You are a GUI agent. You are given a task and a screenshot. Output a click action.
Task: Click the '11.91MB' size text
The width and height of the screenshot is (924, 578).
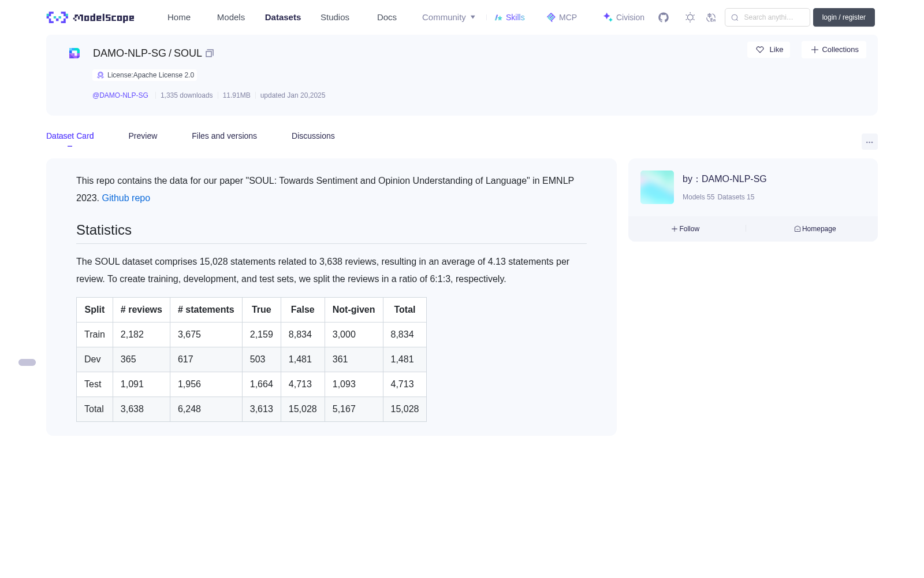(236, 95)
